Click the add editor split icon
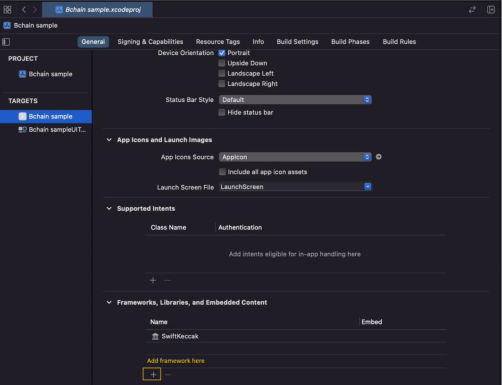This screenshot has width=502, height=385. (x=491, y=10)
